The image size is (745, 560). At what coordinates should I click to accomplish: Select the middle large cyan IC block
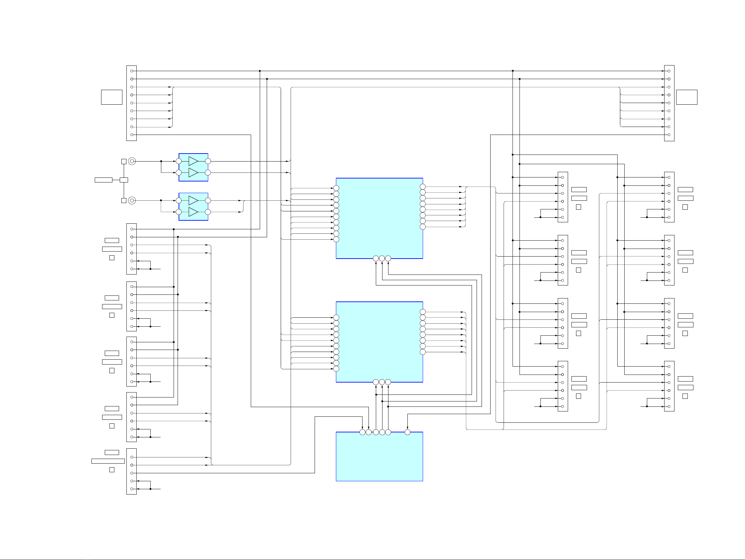379,342
